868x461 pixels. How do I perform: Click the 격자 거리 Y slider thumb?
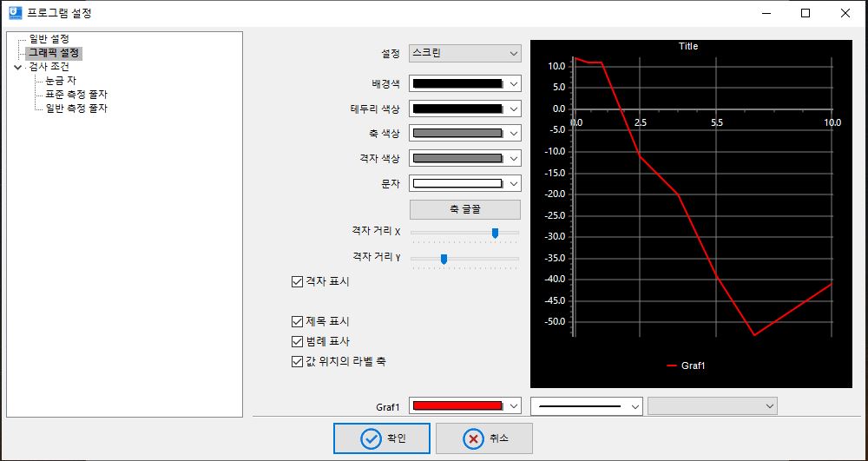tap(444, 259)
